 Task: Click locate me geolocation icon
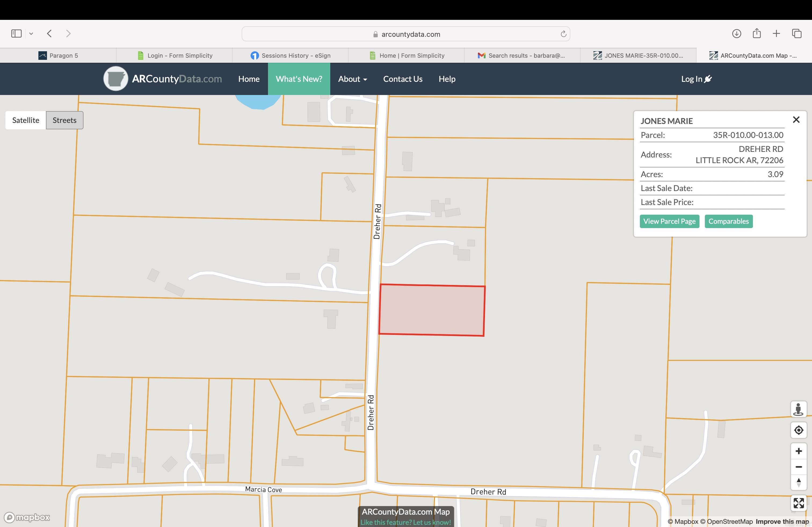pyautogui.click(x=798, y=430)
